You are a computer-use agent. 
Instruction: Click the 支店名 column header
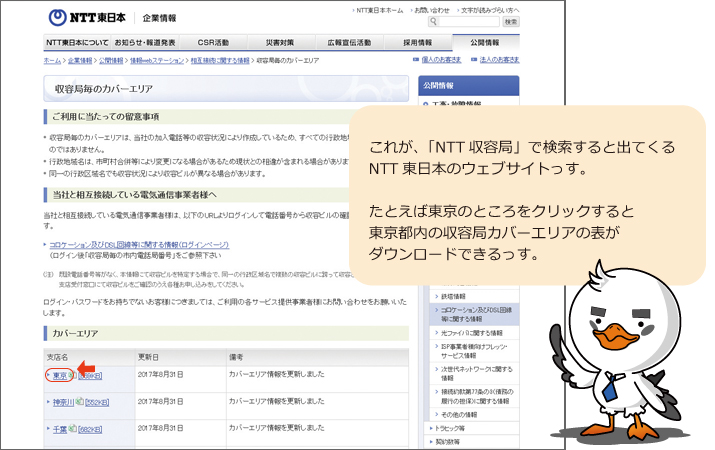click(x=57, y=357)
